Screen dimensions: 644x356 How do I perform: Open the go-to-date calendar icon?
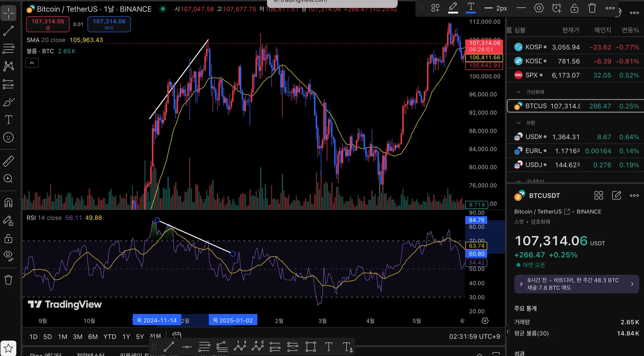pyautogui.click(x=177, y=336)
